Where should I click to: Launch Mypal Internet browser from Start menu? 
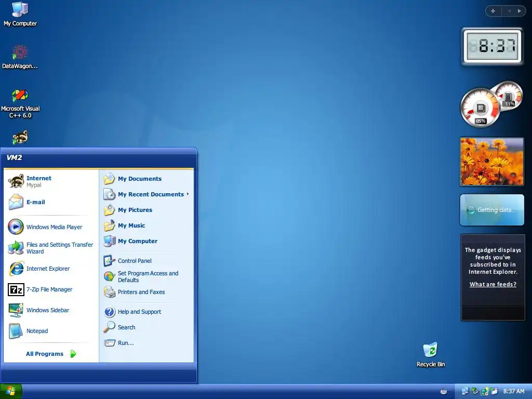pos(51,181)
